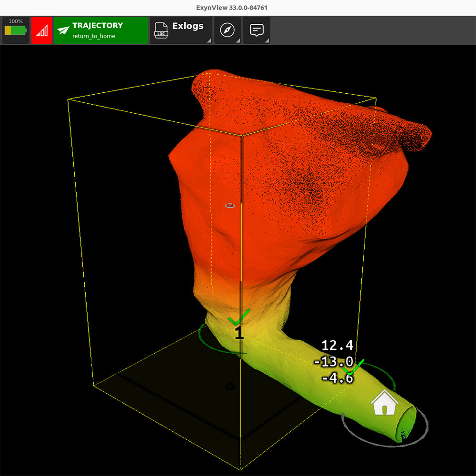476x476 pixels.
Task: Open the compass navigation tool
Action: [228, 30]
